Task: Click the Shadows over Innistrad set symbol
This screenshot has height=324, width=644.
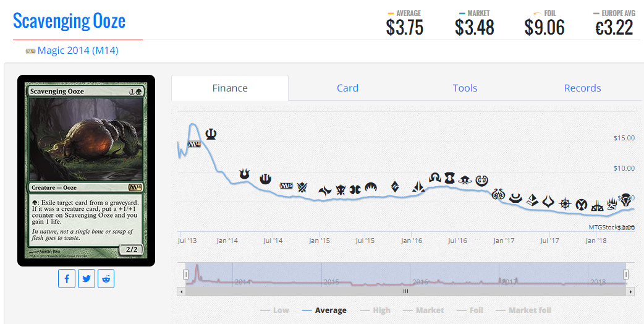Action: point(435,177)
